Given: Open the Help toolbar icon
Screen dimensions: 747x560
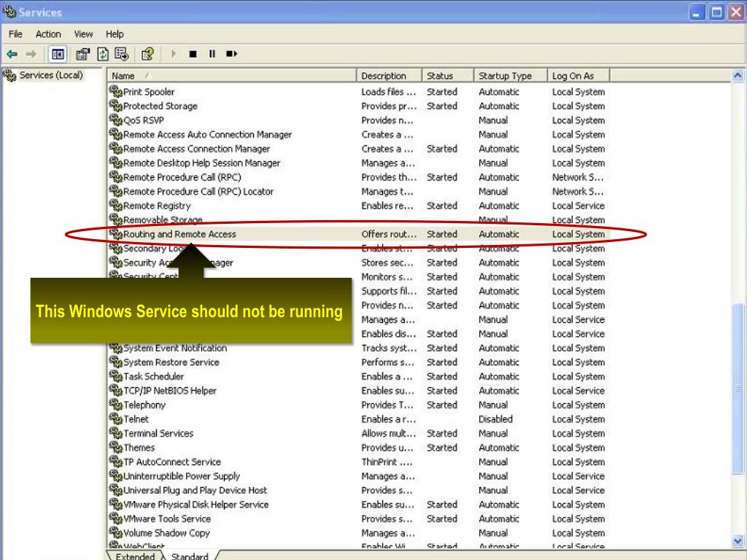Looking at the screenshot, I should click(x=147, y=54).
